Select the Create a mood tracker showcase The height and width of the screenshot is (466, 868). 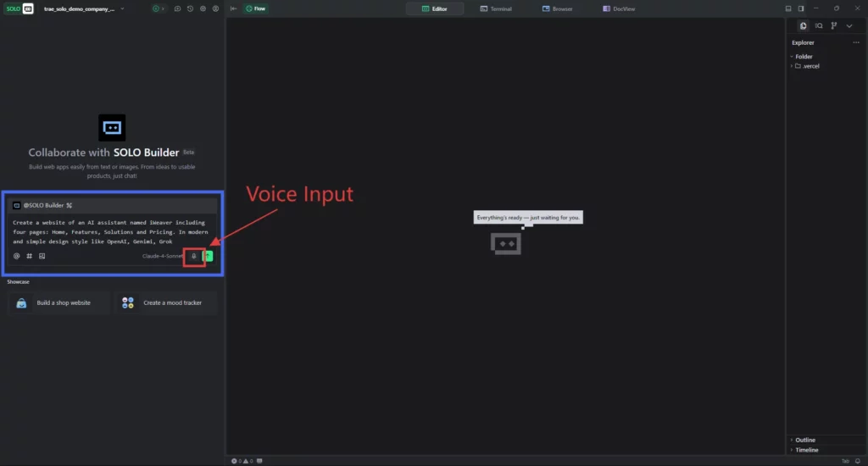(x=165, y=302)
